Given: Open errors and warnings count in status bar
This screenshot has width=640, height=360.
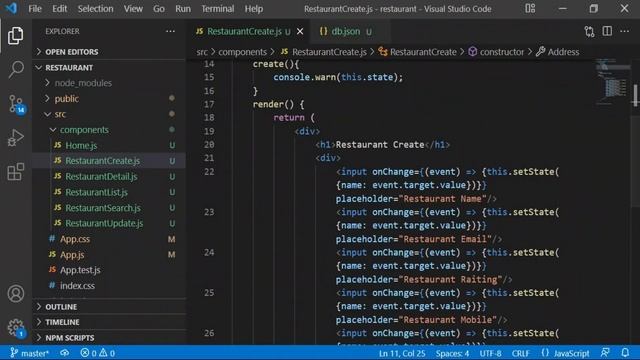Looking at the screenshot, I should coord(98,353).
